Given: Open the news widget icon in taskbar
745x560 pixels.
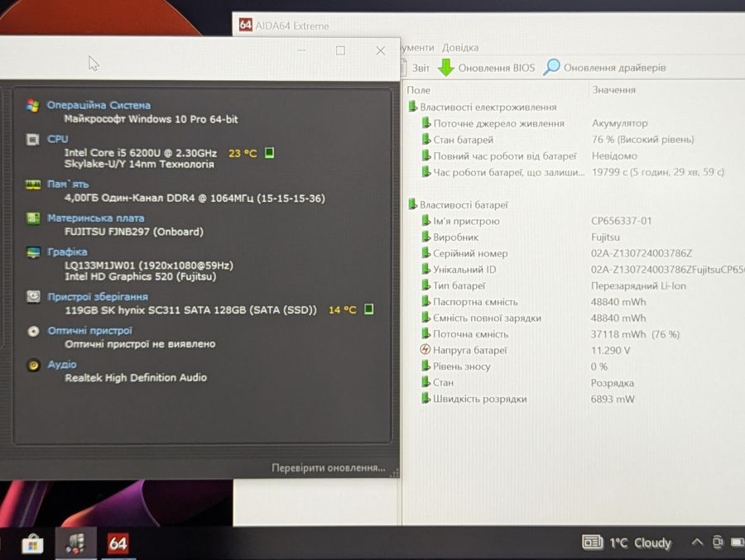Looking at the screenshot, I should [x=592, y=542].
